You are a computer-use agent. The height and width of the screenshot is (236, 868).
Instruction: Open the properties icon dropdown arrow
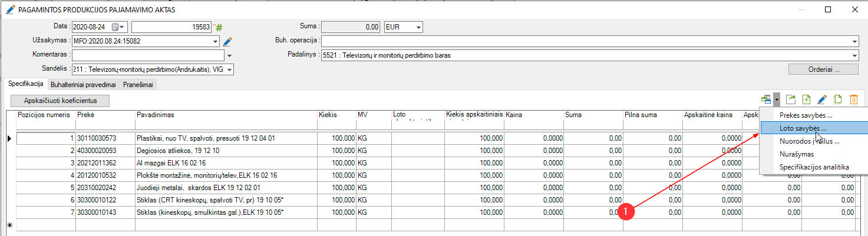pyautogui.click(x=777, y=100)
